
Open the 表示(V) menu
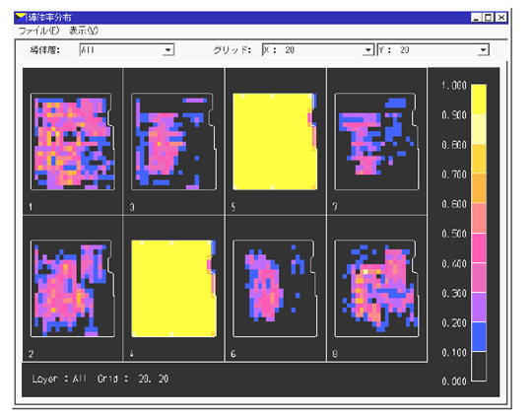[x=84, y=31]
